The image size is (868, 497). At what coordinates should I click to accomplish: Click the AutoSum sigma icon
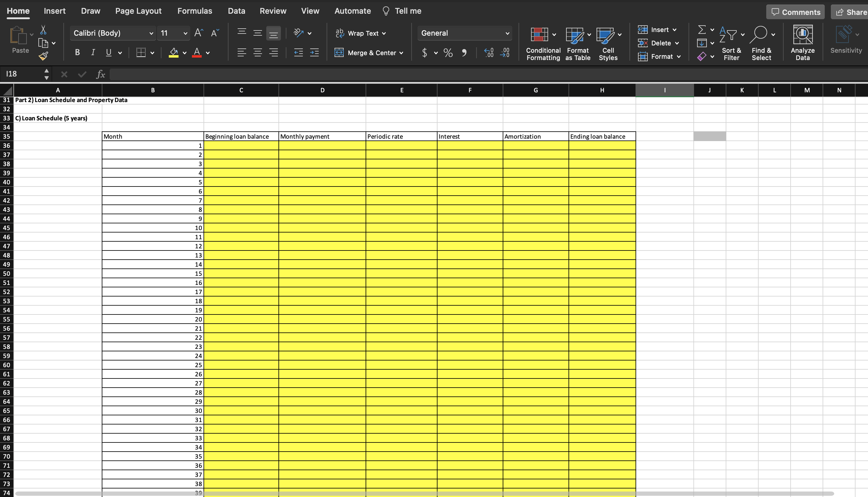click(702, 30)
